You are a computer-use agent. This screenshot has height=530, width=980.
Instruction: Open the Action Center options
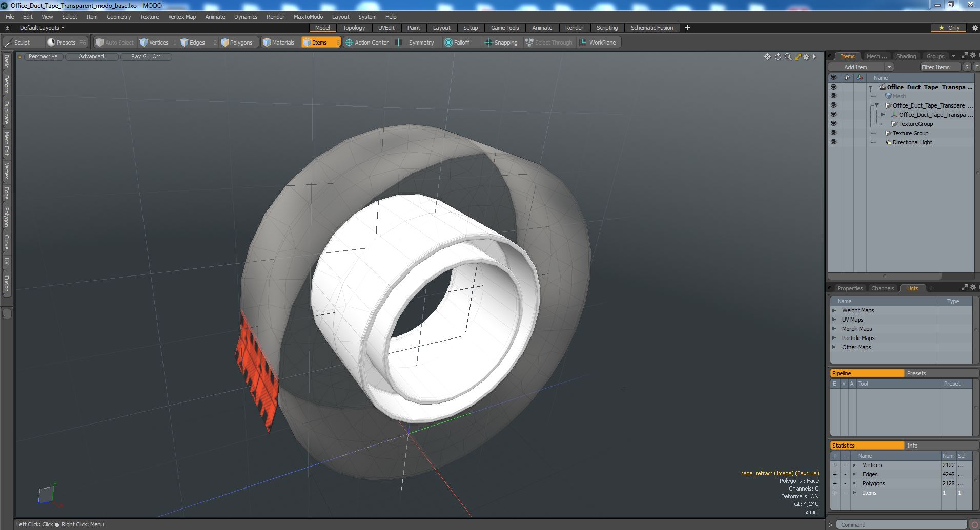(x=367, y=43)
